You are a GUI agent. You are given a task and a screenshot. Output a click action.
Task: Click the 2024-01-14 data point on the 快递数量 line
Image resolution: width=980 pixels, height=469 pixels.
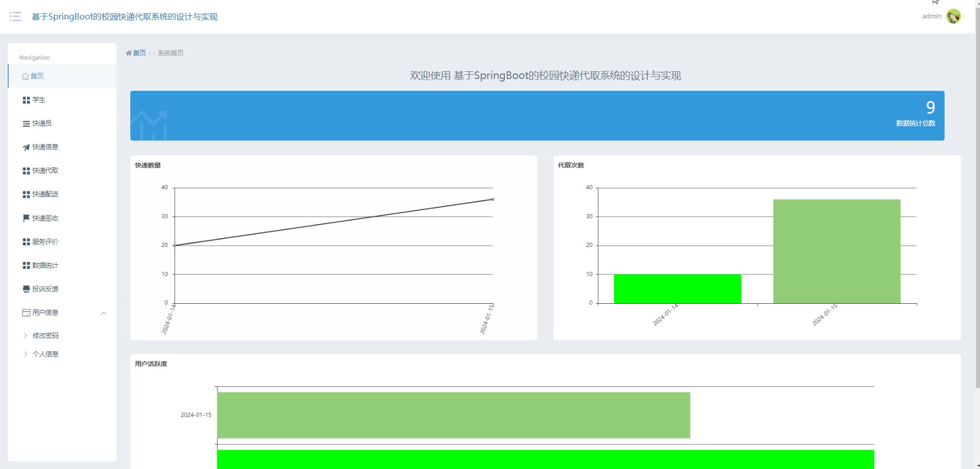click(x=174, y=245)
